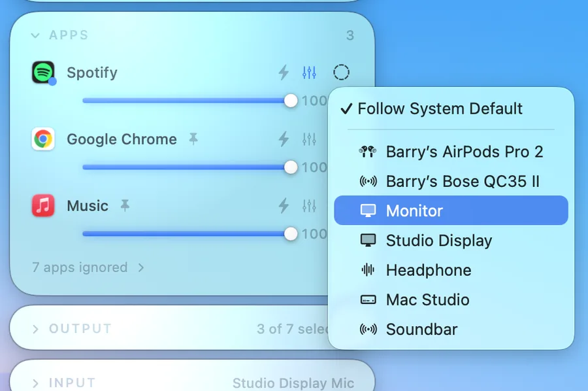Click the Spotify app name label

pos(92,73)
